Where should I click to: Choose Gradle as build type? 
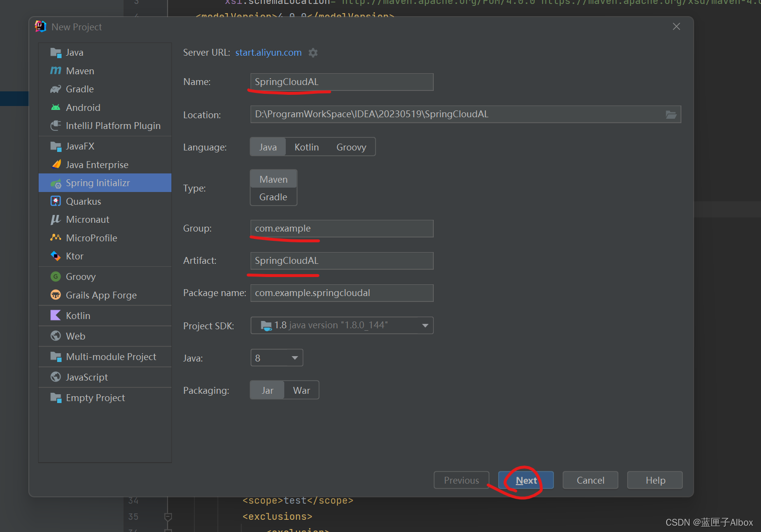[x=274, y=197]
